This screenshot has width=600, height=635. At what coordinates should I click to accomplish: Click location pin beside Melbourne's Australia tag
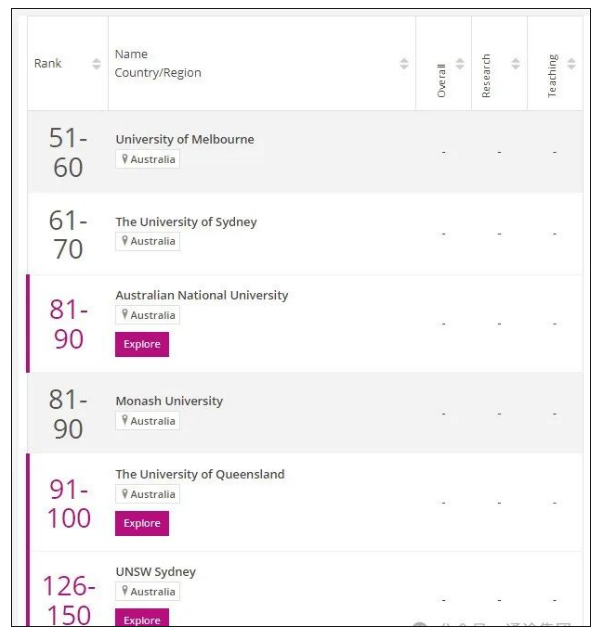[x=125, y=159]
